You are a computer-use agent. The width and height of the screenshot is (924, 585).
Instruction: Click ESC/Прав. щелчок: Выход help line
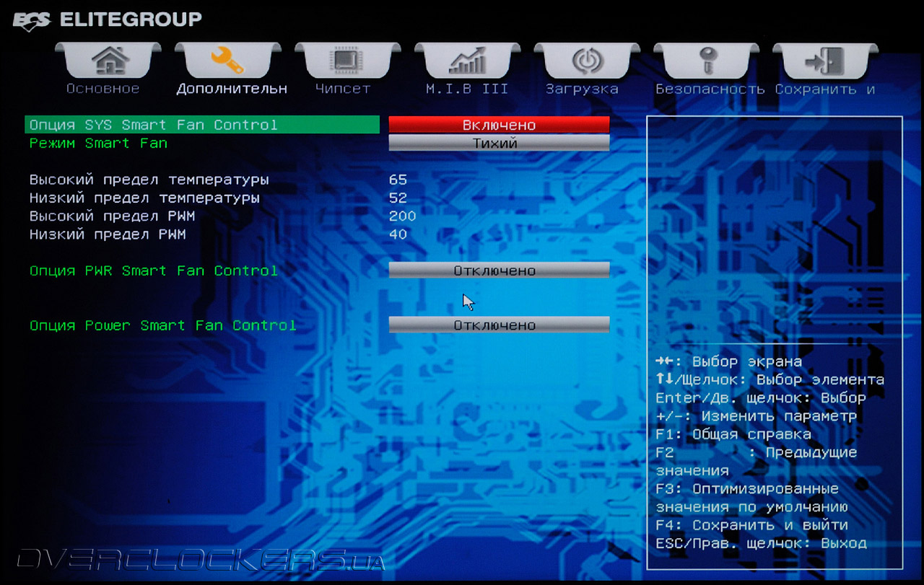coord(761,543)
